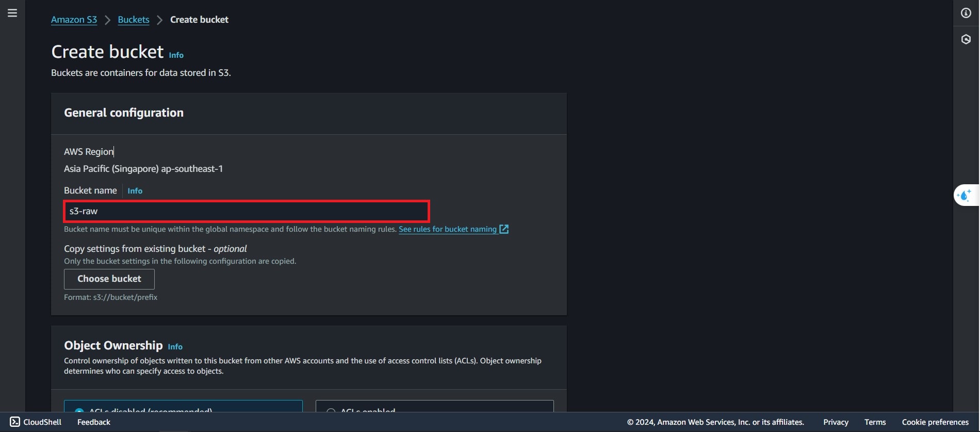
Task: Open Cookie preferences in footer
Action: click(935, 422)
